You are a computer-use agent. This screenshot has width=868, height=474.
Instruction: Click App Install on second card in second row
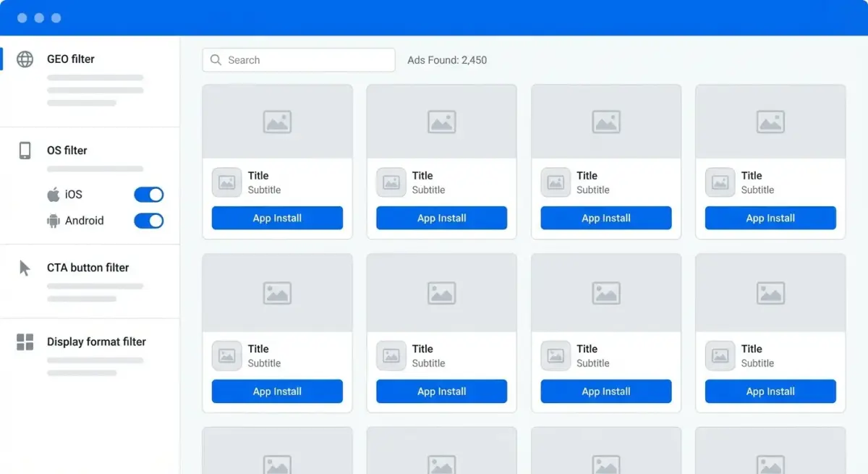pos(441,392)
